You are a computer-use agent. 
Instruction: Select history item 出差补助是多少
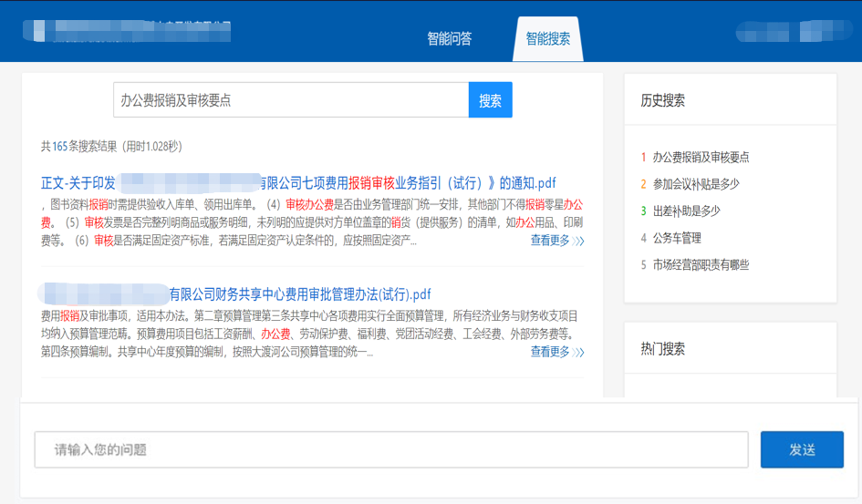pos(686,211)
